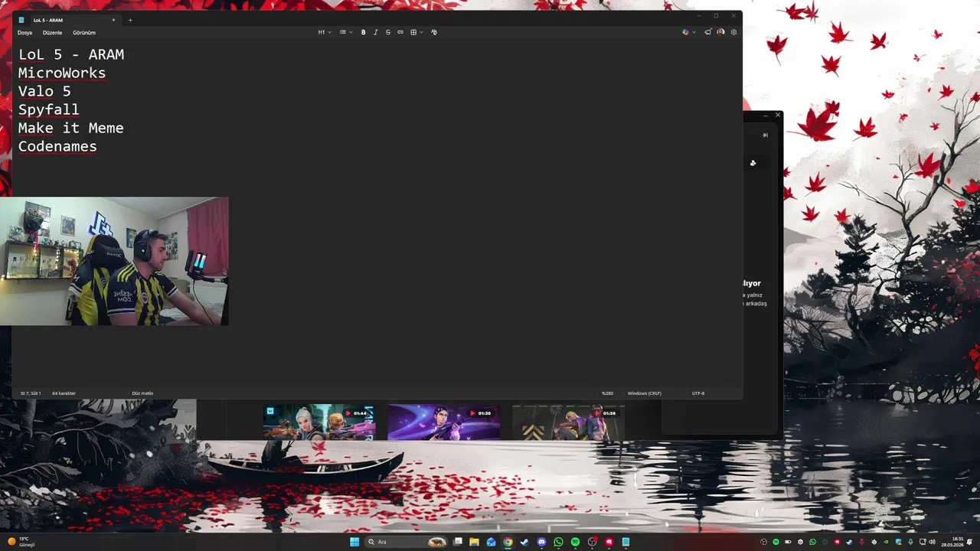The width and height of the screenshot is (980, 551).
Task: Click the person icon in side panel
Action: click(x=753, y=163)
